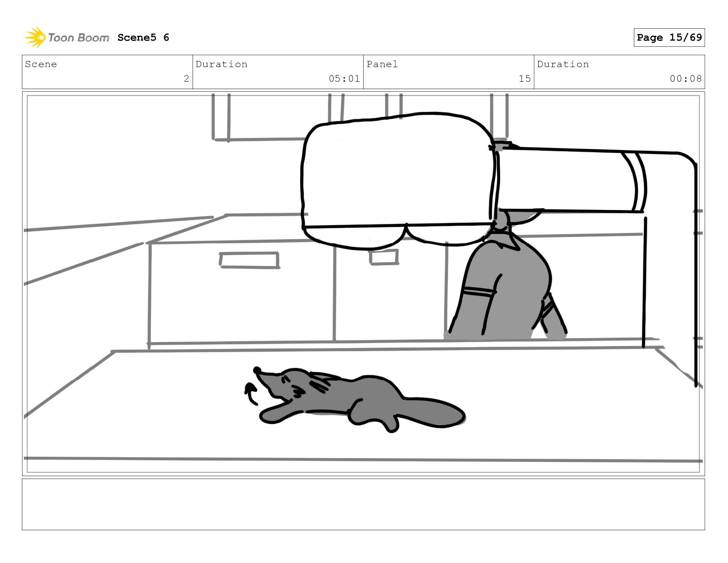The height and width of the screenshot is (563, 728).
Task: Click the 'Page 15/69' page indicator
Action: coord(669,38)
